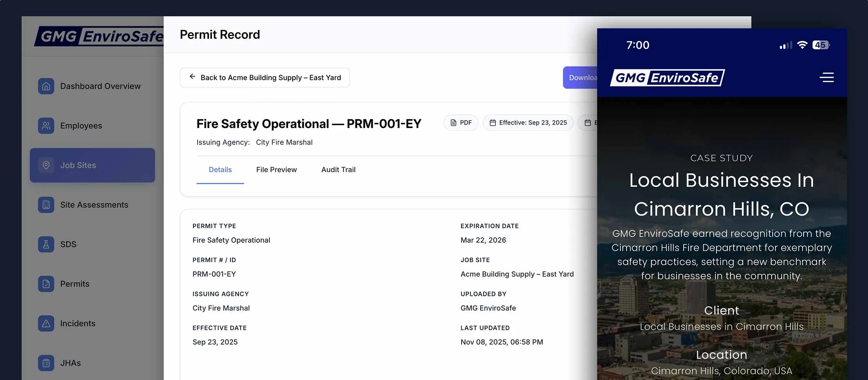Click the GMG EnviroSafe logo in mobile header
Screen dimensions: 868x380
(667, 78)
